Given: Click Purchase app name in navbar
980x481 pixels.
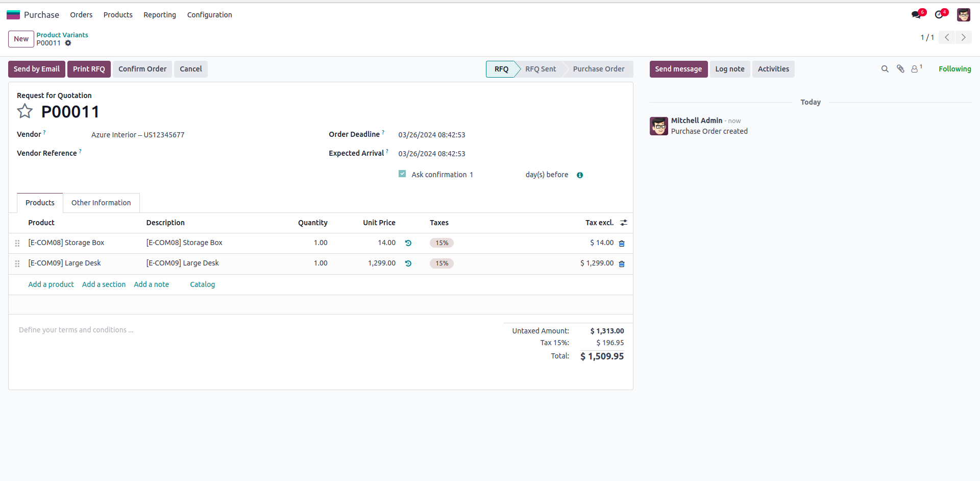Looking at the screenshot, I should point(41,15).
